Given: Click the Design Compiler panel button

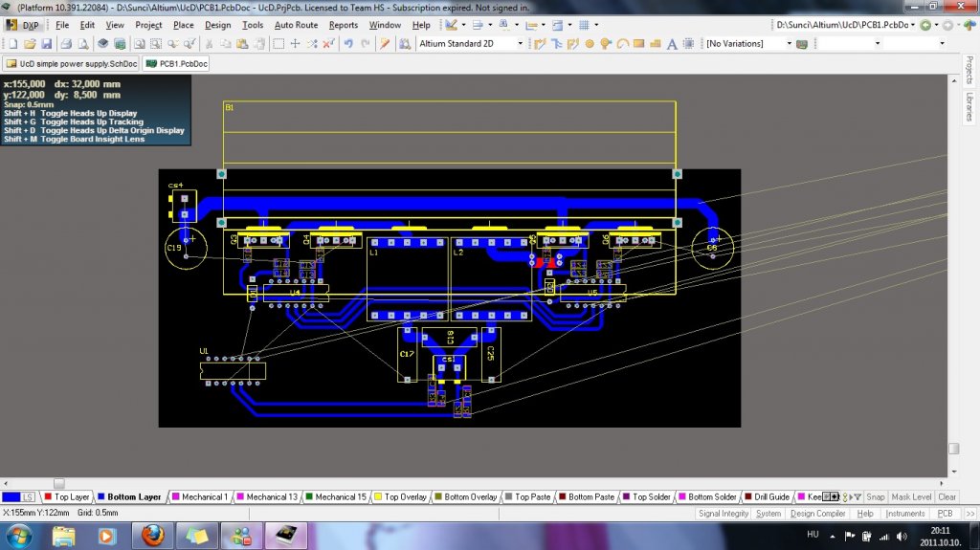Looking at the screenshot, I should tap(817, 514).
